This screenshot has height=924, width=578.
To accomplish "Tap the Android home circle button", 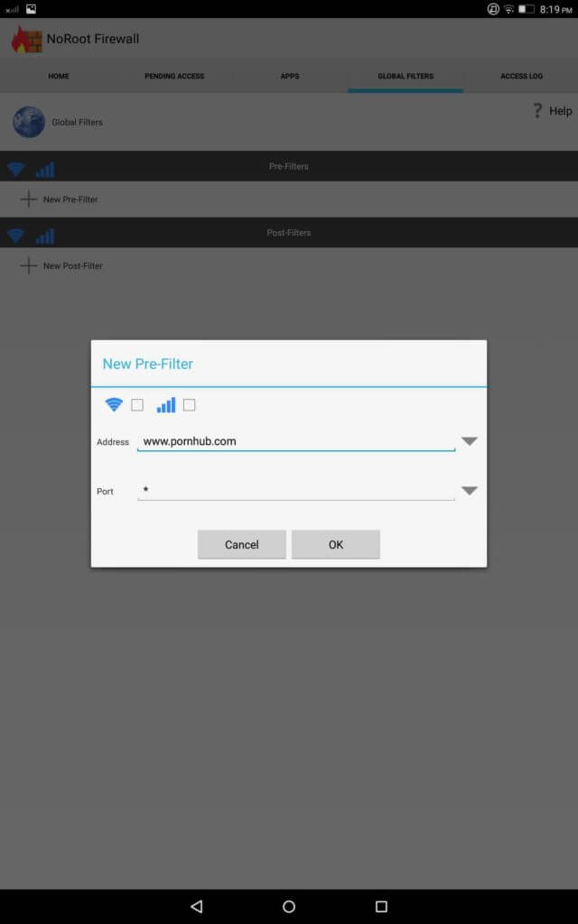I will (289, 906).
